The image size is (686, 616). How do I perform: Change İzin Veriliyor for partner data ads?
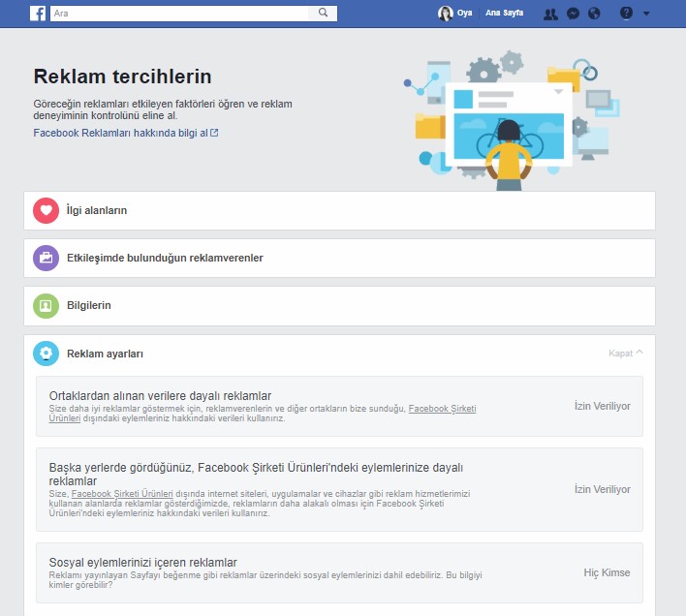[x=603, y=406]
